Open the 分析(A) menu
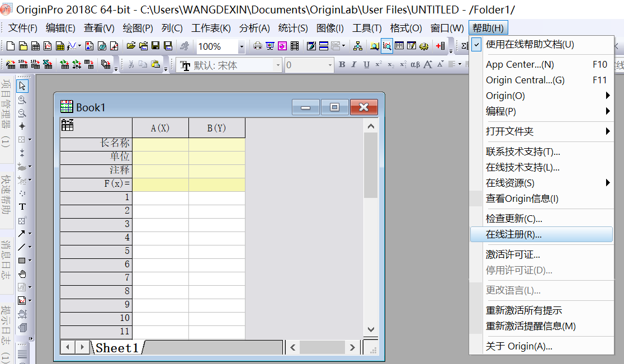This screenshot has width=624, height=364. pos(254,29)
